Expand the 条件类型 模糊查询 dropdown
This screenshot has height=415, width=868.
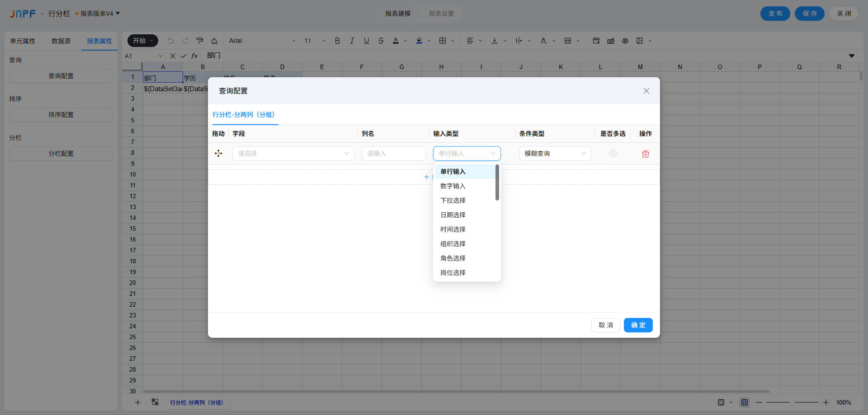pyautogui.click(x=555, y=154)
